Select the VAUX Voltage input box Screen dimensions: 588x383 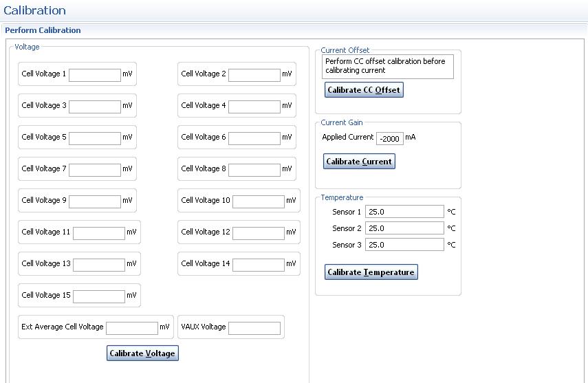(x=254, y=327)
